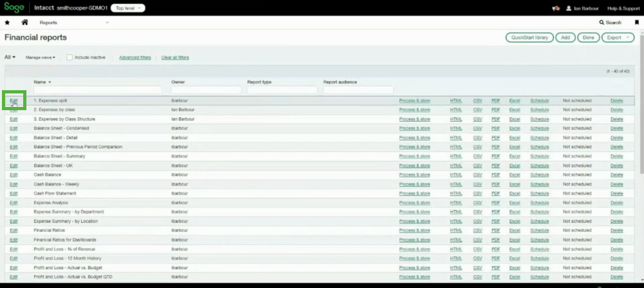
Task: Click the bookmark icon near Search
Action: (x=637, y=23)
